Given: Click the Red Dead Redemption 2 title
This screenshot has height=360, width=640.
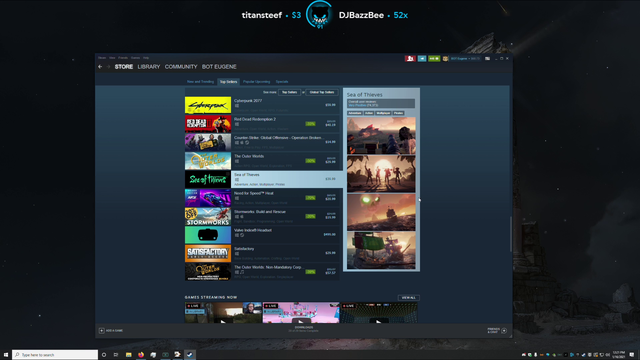Looking at the screenshot, I should (255, 119).
